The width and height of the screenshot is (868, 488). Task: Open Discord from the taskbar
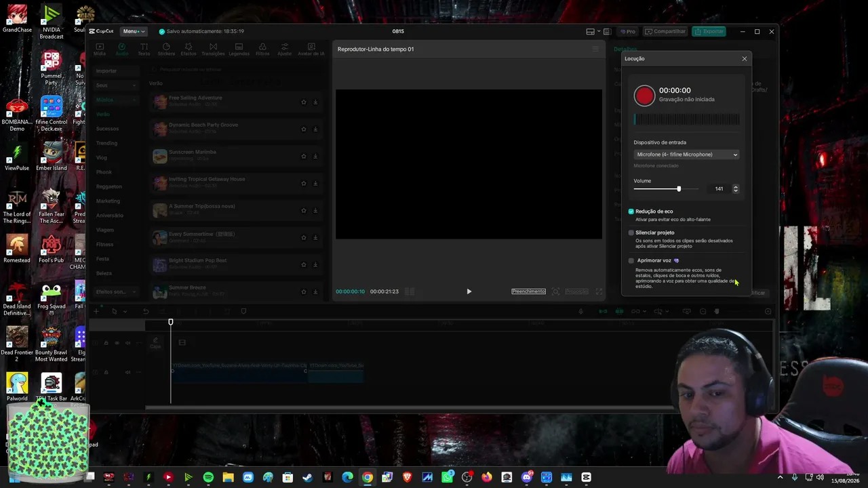(x=527, y=477)
